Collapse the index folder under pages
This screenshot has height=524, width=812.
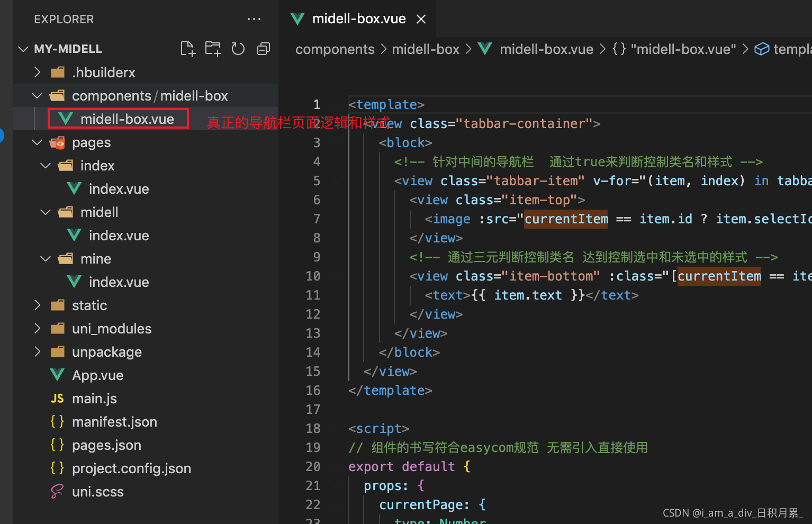click(46, 166)
